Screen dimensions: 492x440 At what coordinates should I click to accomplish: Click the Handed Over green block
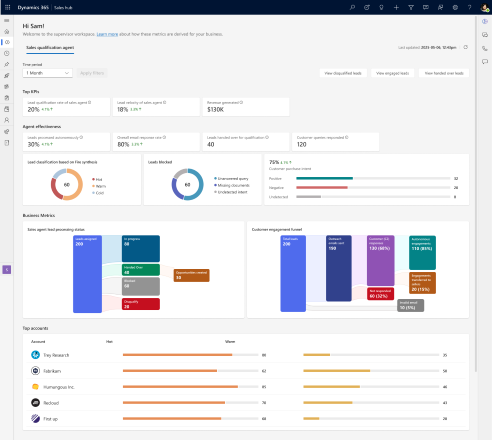141,270
